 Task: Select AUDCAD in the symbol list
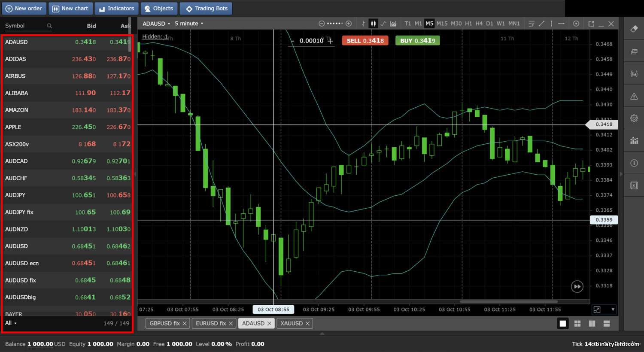[x=67, y=161]
